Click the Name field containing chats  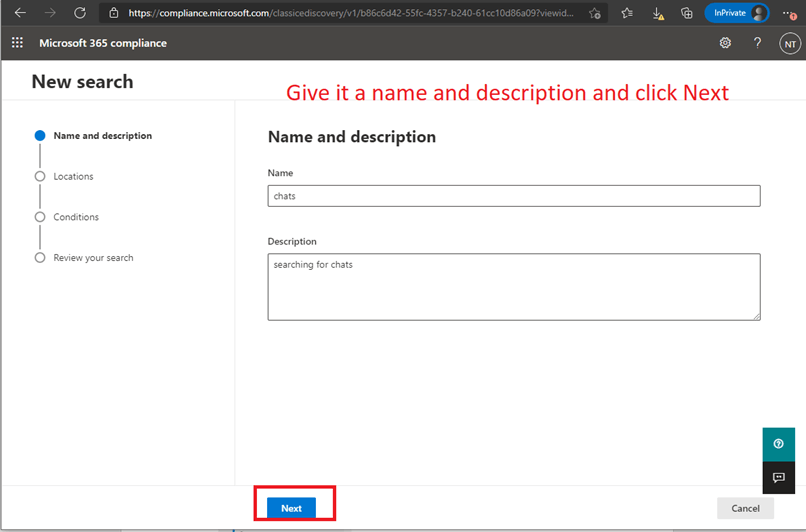(x=514, y=196)
